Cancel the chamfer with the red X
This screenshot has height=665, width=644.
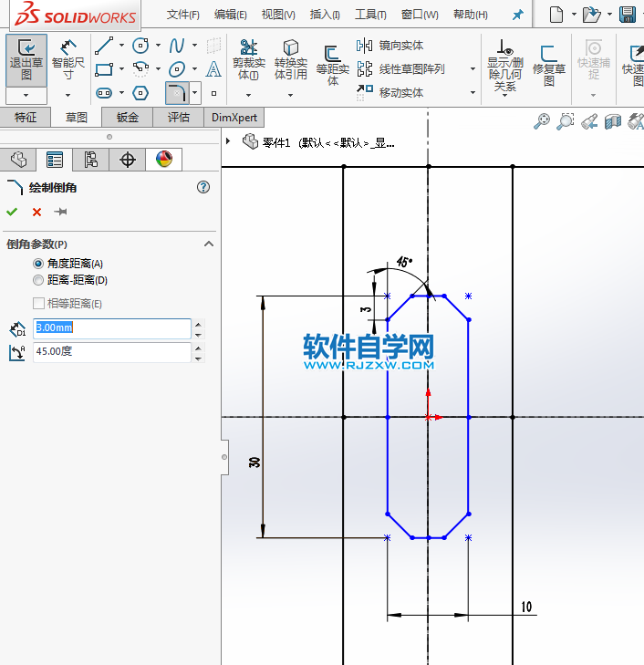tap(36, 212)
